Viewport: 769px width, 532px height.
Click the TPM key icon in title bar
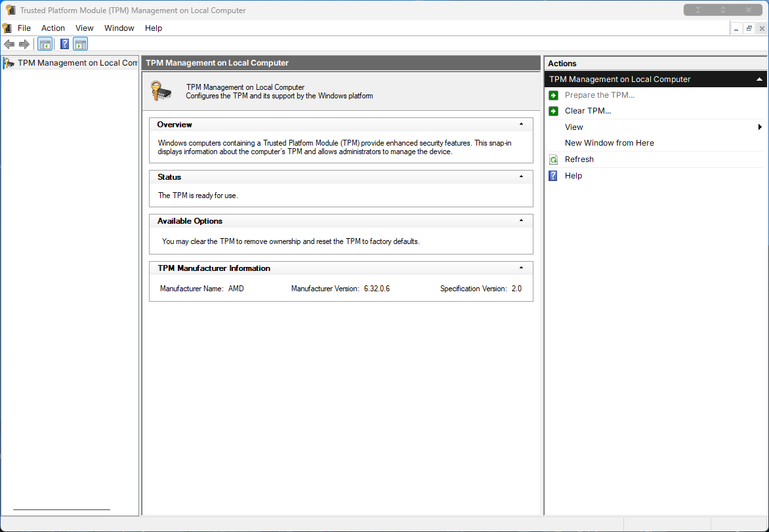10,10
